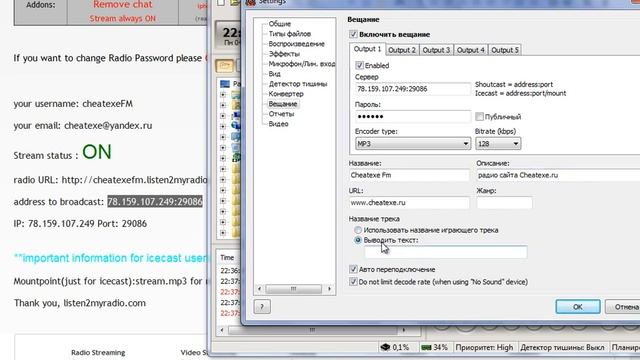Switch to the Output 5 tab
Screen dimensions: 640x360
pos(504,50)
